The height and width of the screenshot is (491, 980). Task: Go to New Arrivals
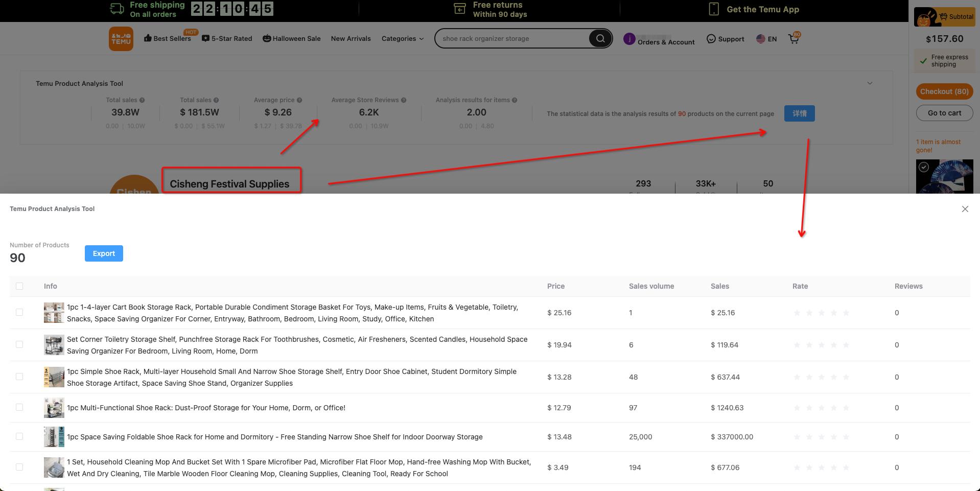[x=351, y=39]
